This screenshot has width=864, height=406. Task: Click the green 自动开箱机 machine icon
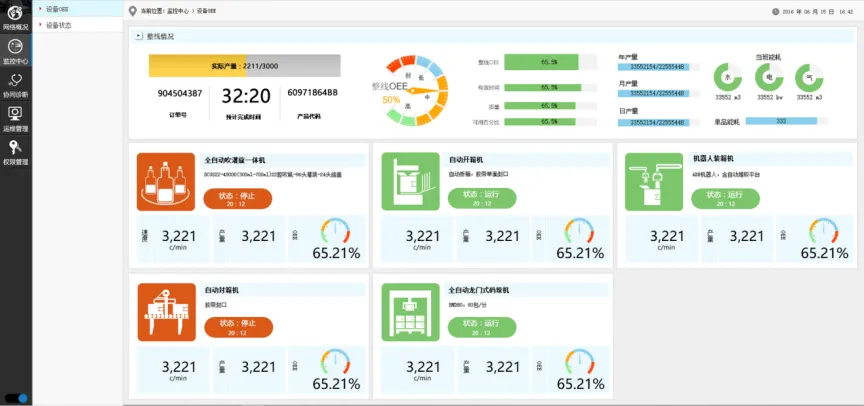point(411,181)
